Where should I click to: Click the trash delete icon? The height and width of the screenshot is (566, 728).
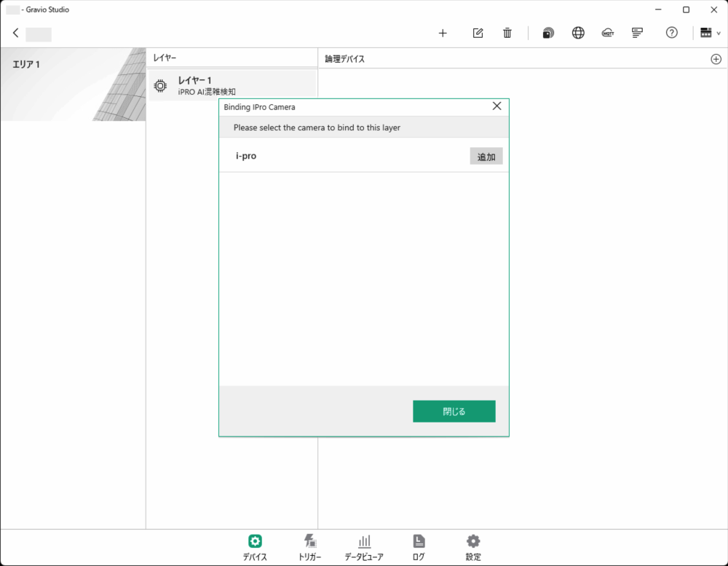507,33
